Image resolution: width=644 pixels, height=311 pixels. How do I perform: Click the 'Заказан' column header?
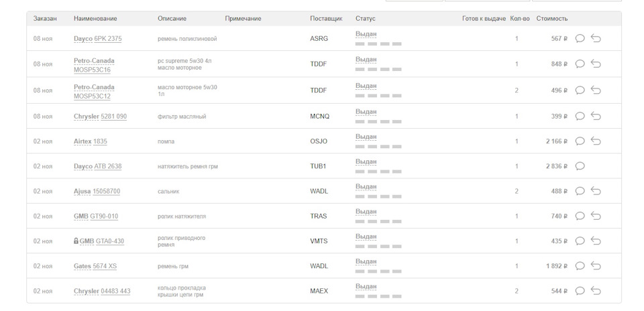click(45, 19)
